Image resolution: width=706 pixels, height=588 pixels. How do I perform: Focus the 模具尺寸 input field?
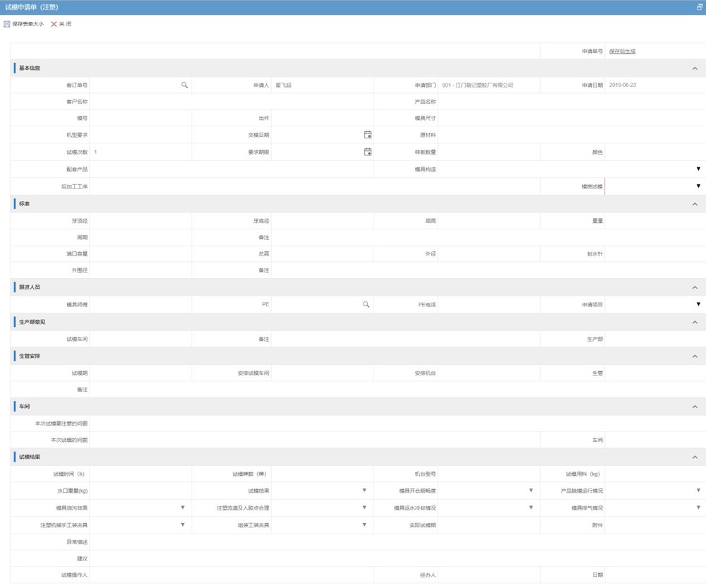pos(571,119)
